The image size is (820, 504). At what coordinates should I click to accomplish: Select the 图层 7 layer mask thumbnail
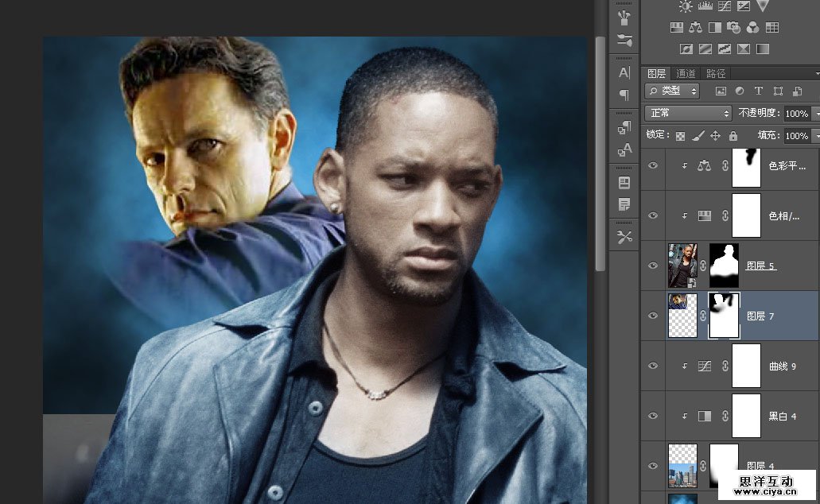[x=724, y=316]
